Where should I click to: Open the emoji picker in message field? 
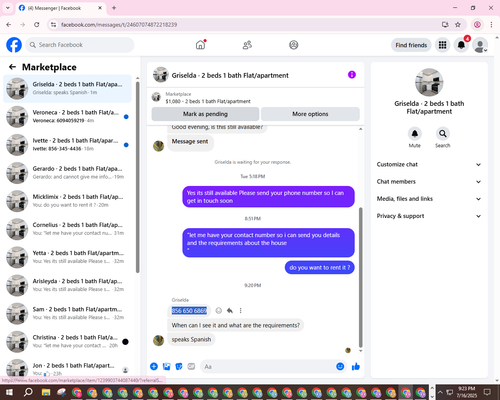tap(340, 367)
